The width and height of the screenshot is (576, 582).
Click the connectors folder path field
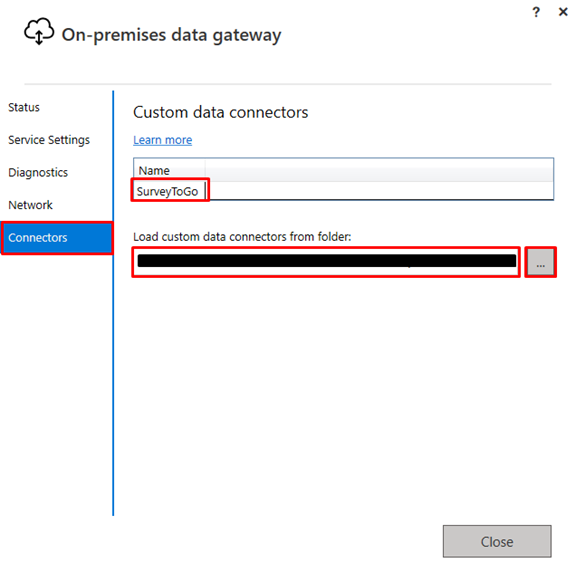point(326,262)
